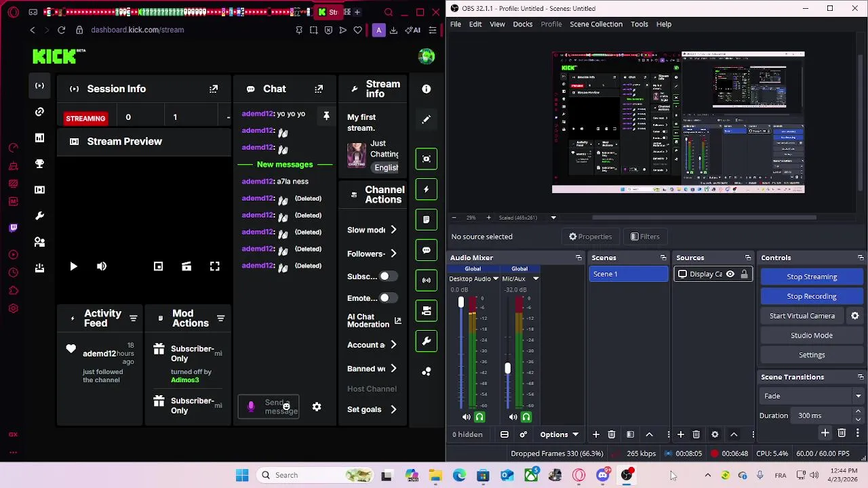Mute the stream preview volume
Viewport: 868px width, 488px height.
pos(102,266)
